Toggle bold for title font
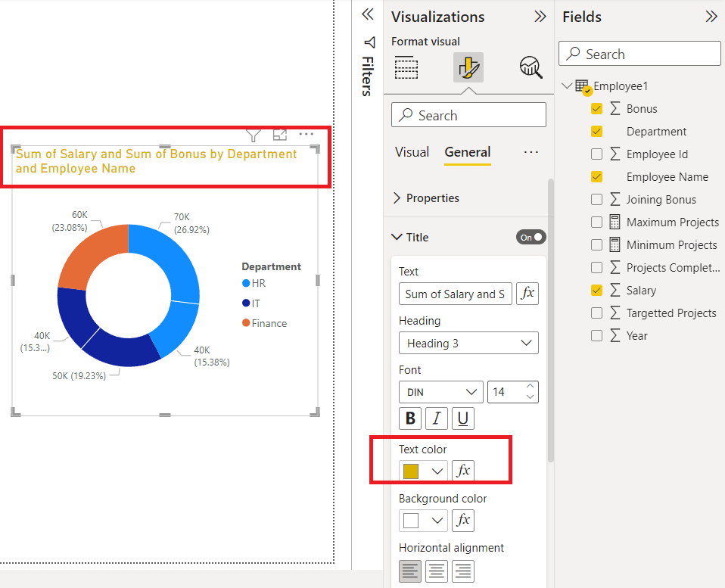Image resolution: width=725 pixels, height=588 pixels. pyautogui.click(x=410, y=418)
